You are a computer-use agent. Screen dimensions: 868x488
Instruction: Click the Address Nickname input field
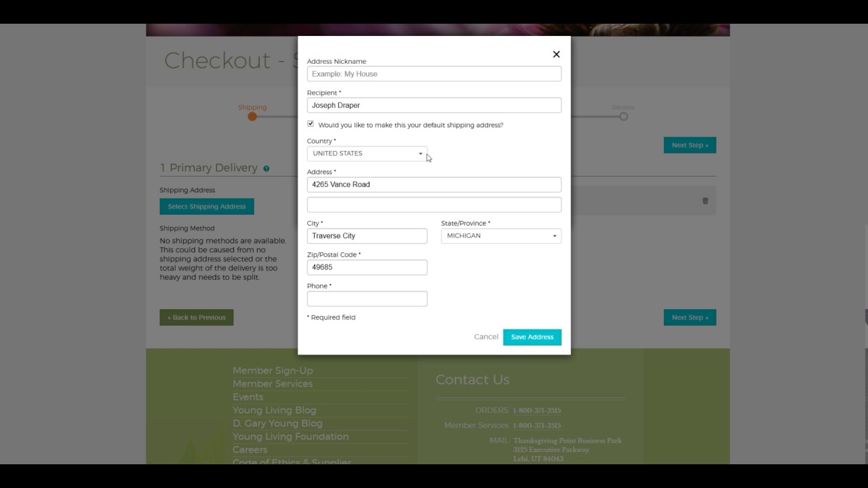point(434,74)
